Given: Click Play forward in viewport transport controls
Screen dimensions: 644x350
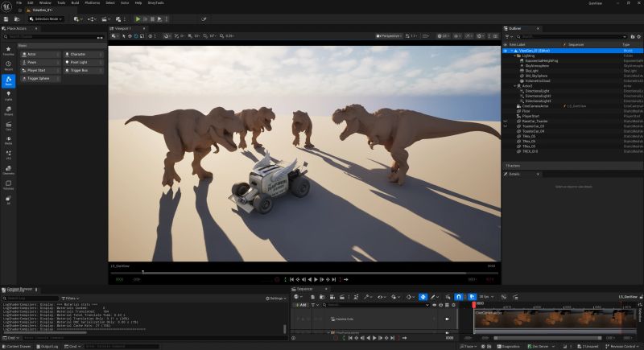Looking at the screenshot, I should coord(316,279).
